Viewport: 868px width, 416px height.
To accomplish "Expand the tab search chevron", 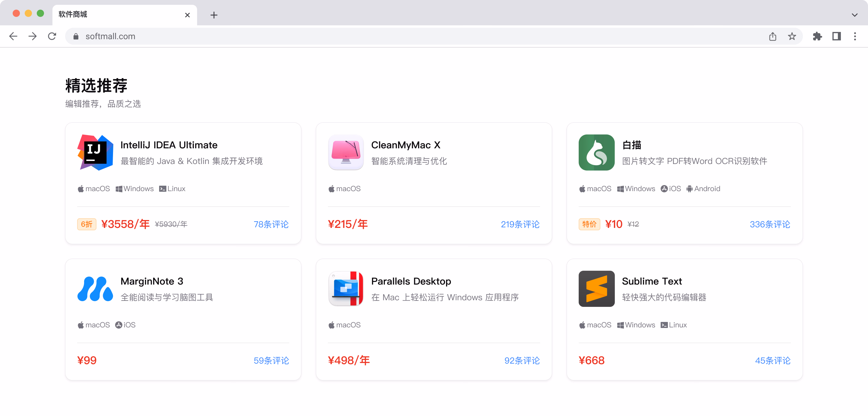I will coord(854,15).
